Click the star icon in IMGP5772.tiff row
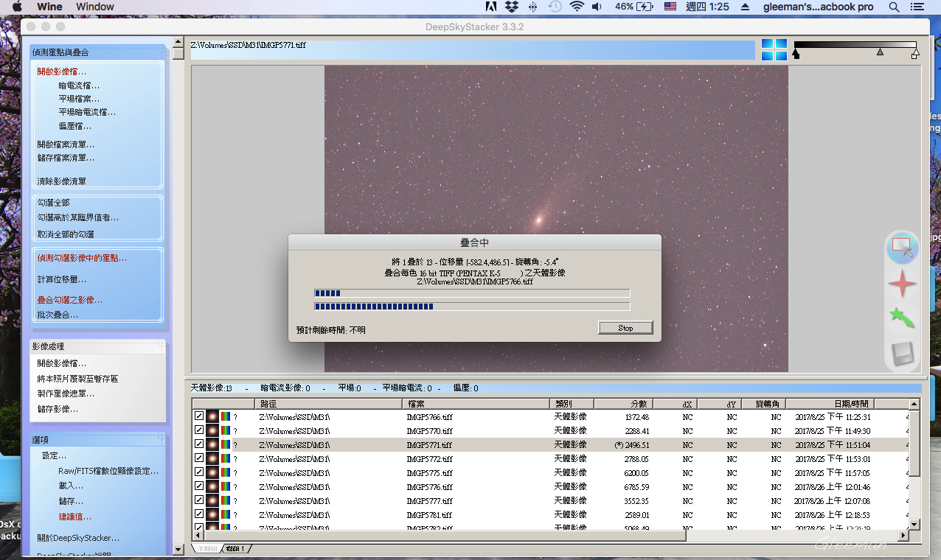The width and height of the screenshot is (941, 560). [212, 459]
